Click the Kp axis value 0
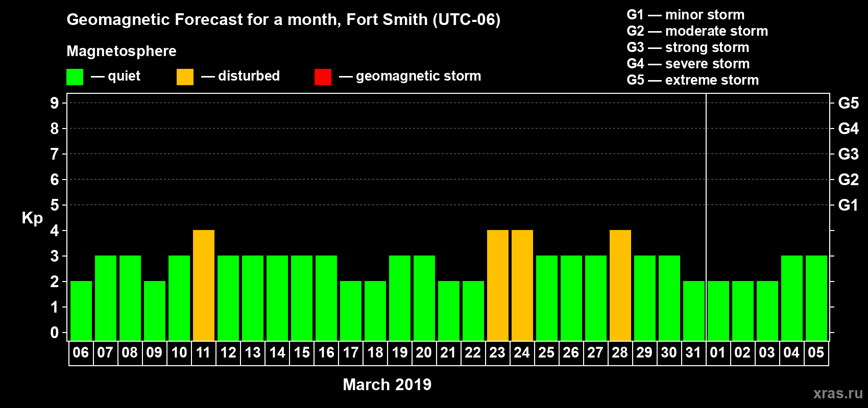868x408 pixels. pyautogui.click(x=55, y=333)
